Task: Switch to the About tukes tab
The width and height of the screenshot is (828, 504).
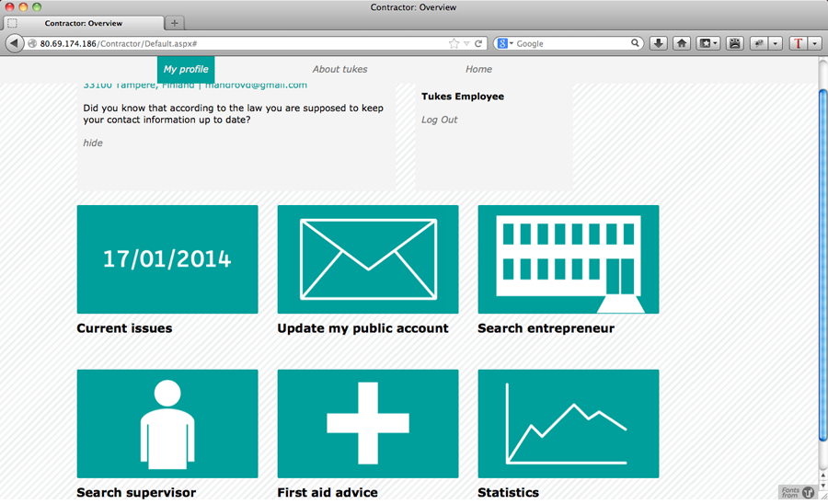Action: click(x=339, y=69)
